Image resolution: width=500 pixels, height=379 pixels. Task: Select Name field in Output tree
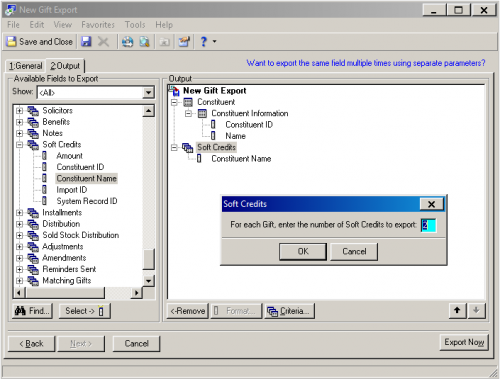[235, 136]
